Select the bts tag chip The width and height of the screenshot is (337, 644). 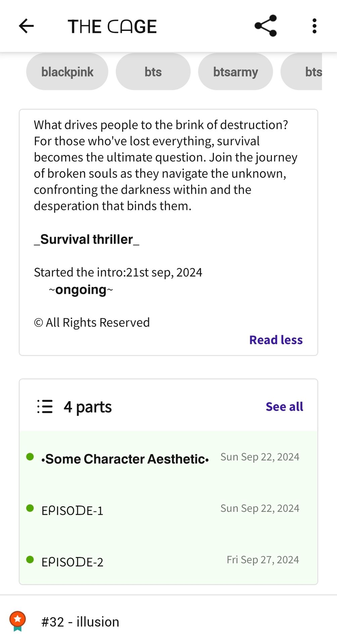click(153, 72)
